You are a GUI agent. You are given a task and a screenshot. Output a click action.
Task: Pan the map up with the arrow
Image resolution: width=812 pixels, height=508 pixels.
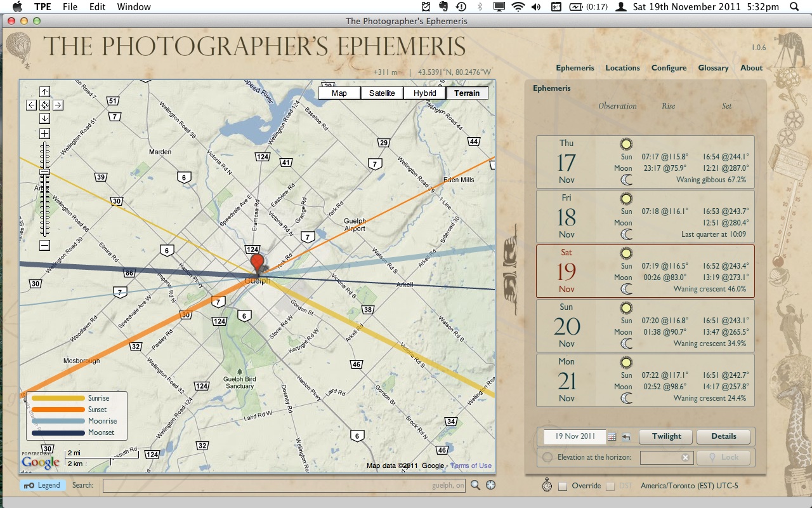44,92
